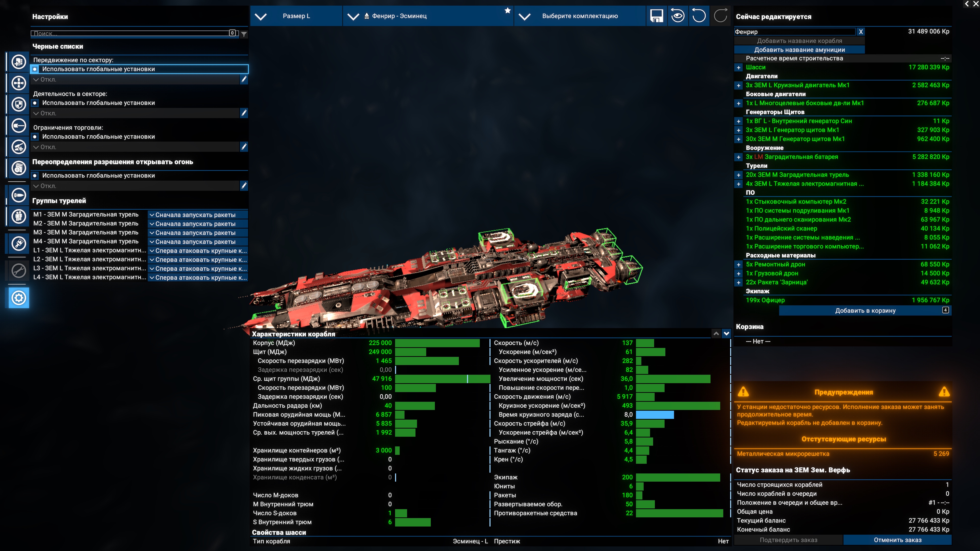The height and width of the screenshot is (551, 980).
Task: Select global settings radio under fire permission overrides
Action: [x=35, y=176]
